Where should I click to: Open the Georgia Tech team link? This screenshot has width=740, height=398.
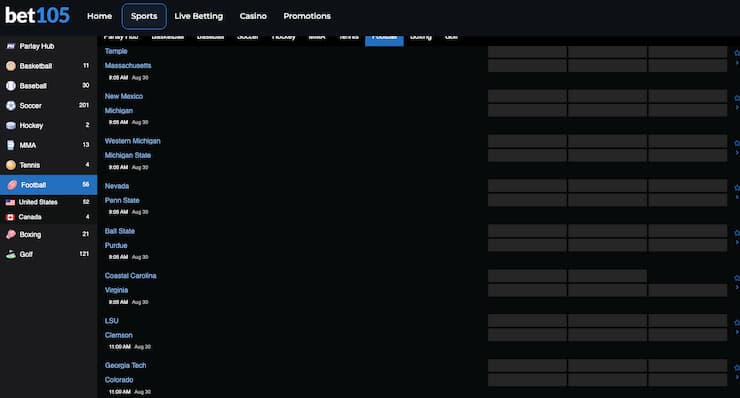click(126, 365)
